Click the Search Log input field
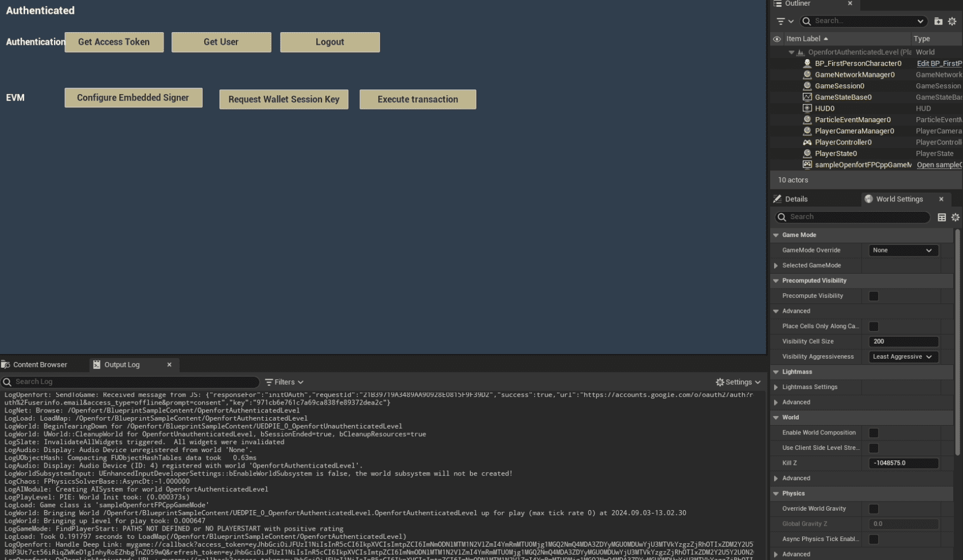Image resolution: width=963 pixels, height=560 pixels. click(130, 382)
